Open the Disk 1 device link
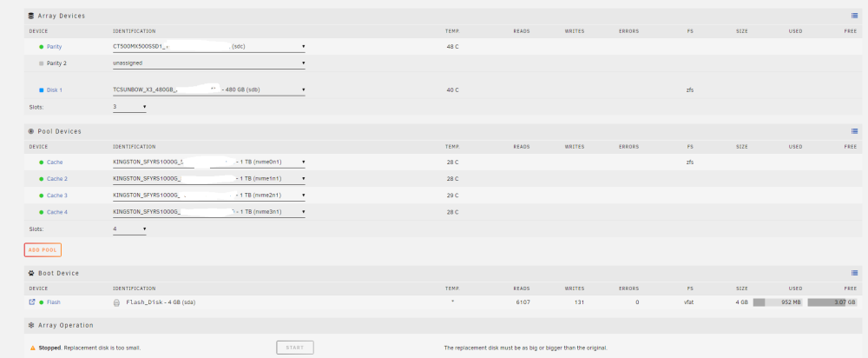This screenshot has height=358, width=868. point(54,89)
